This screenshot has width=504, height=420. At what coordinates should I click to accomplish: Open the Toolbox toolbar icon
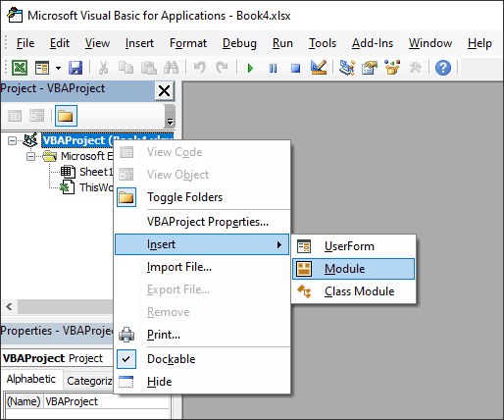click(x=415, y=68)
